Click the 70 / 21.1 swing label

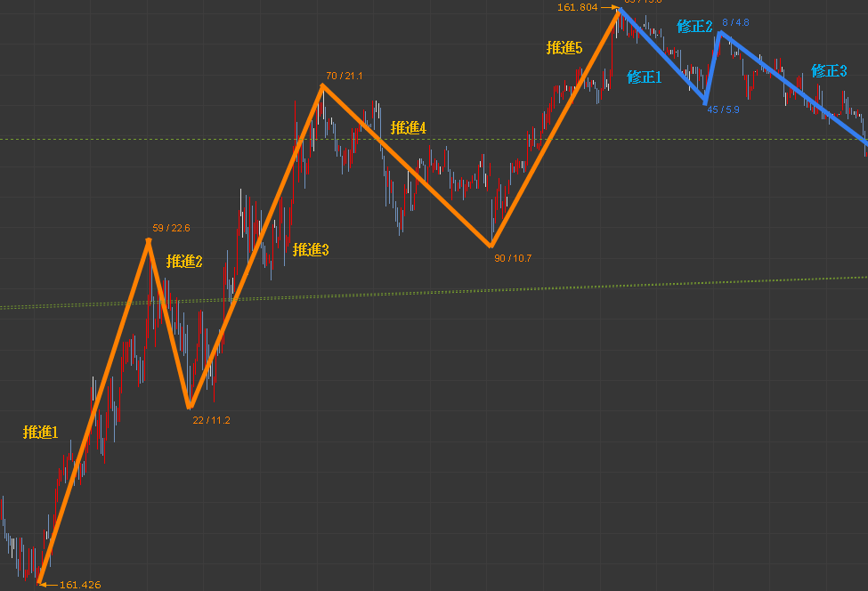click(345, 76)
